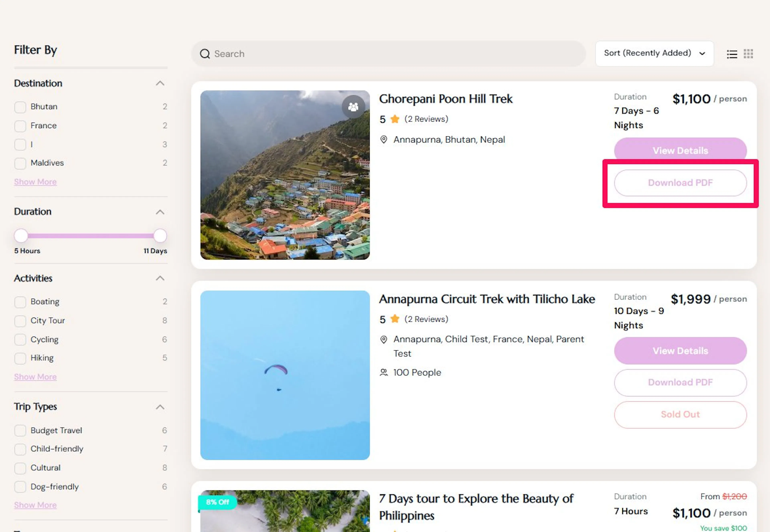Select the Cultural trip type
Viewport: 770px width, 532px height.
click(x=20, y=468)
